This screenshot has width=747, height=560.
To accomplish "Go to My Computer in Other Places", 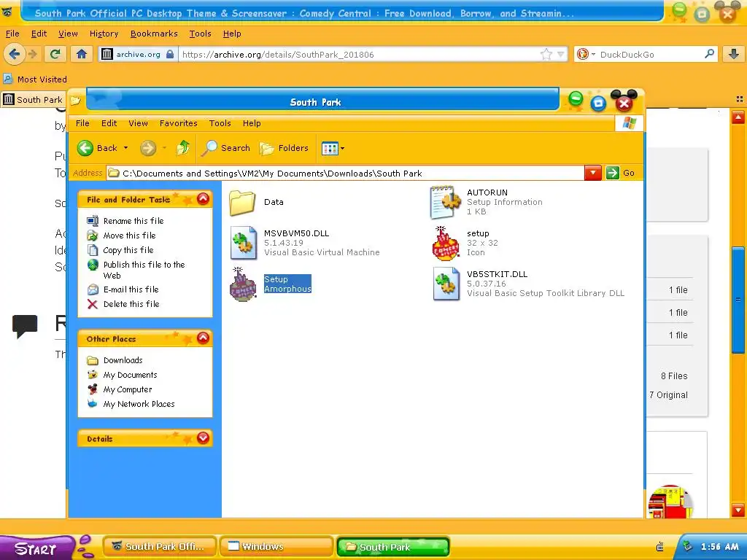I will click(128, 389).
